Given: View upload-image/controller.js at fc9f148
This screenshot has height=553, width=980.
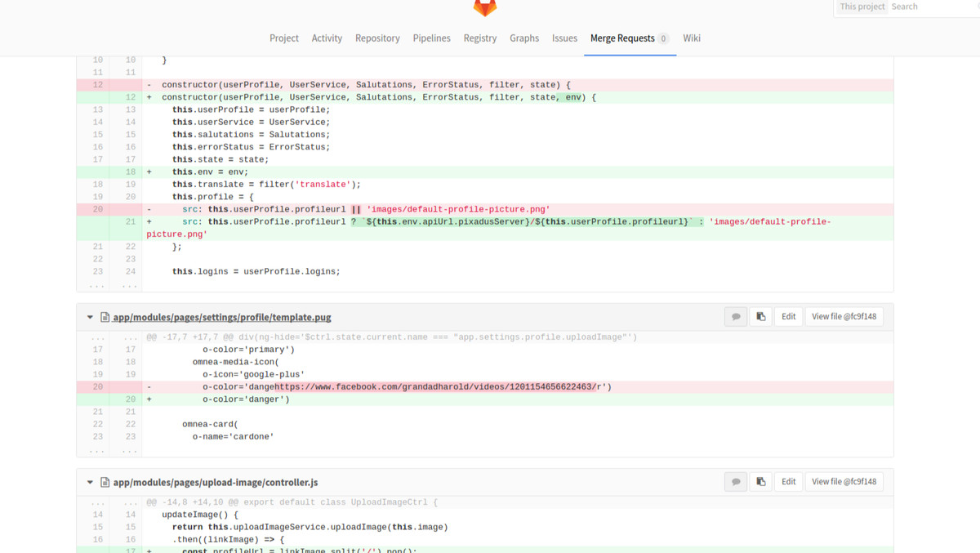Looking at the screenshot, I should (844, 482).
